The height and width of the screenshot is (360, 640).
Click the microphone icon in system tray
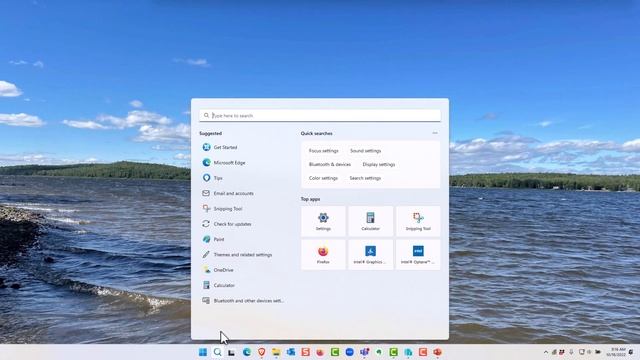click(x=571, y=352)
